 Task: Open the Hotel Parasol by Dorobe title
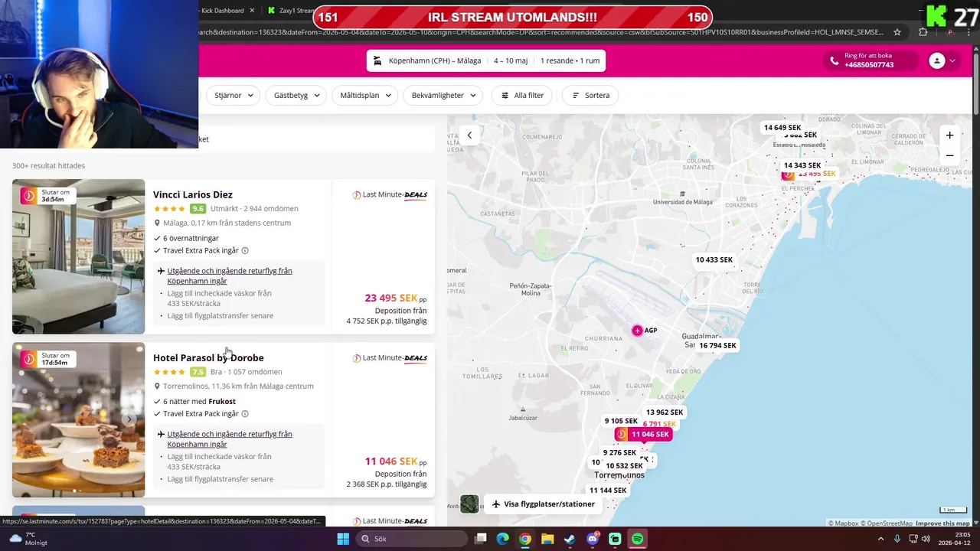208,358
